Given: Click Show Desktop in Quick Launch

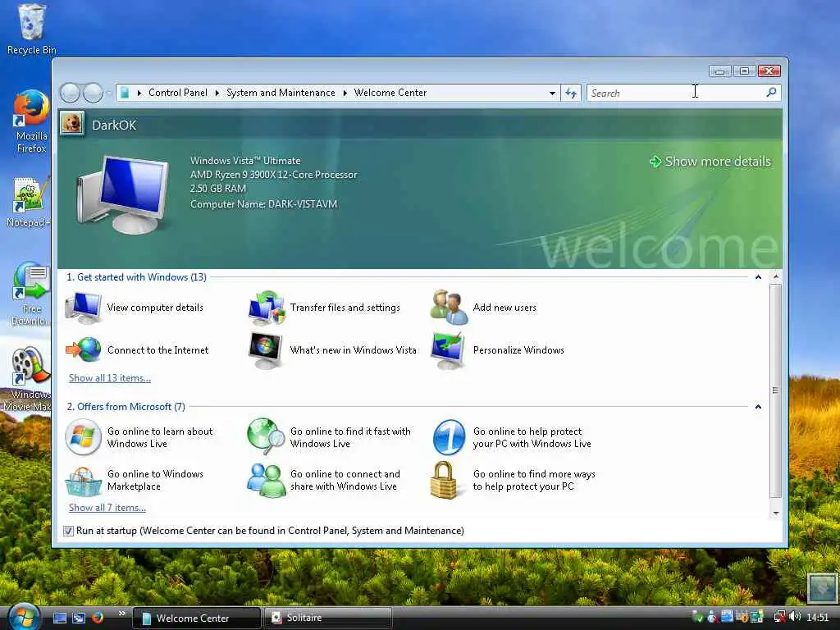Looking at the screenshot, I should click(x=60, y=618).
